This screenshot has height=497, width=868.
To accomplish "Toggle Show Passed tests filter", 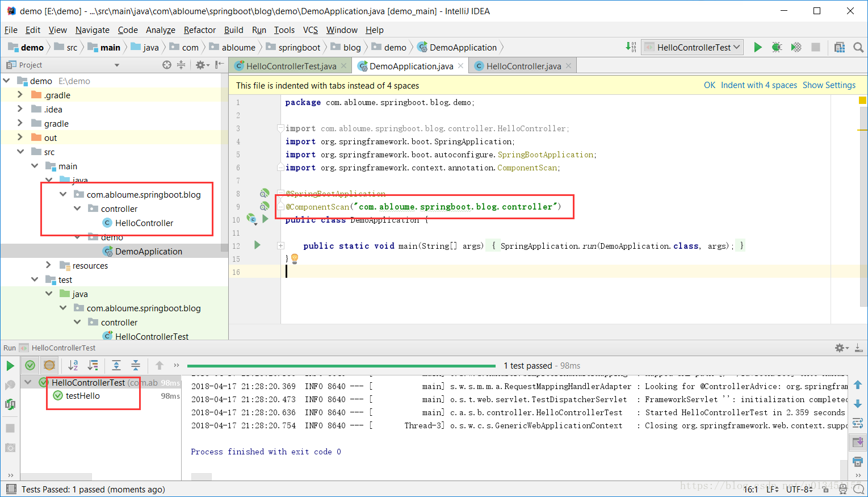I will click(30, 365).
